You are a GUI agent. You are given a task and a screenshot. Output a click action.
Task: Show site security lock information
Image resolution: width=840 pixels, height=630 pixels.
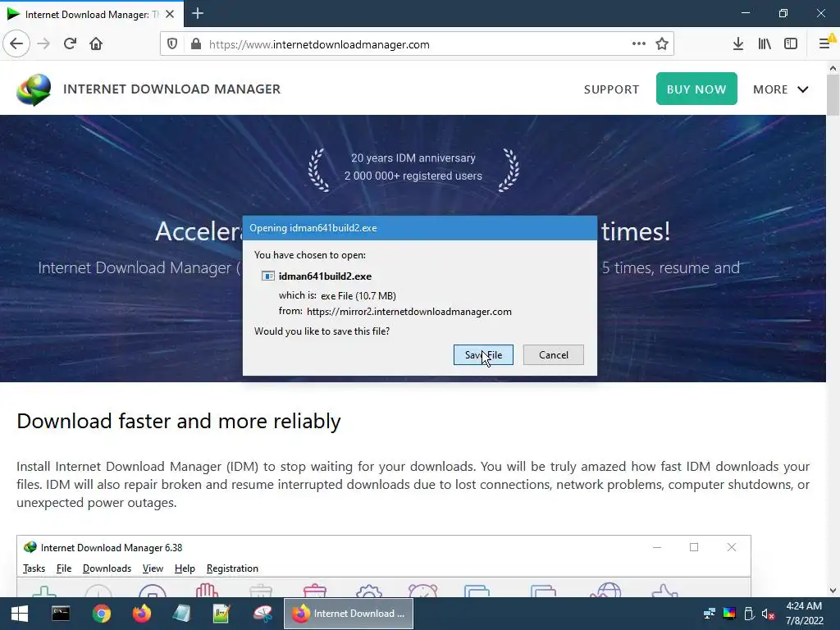(x=196, y=44)
